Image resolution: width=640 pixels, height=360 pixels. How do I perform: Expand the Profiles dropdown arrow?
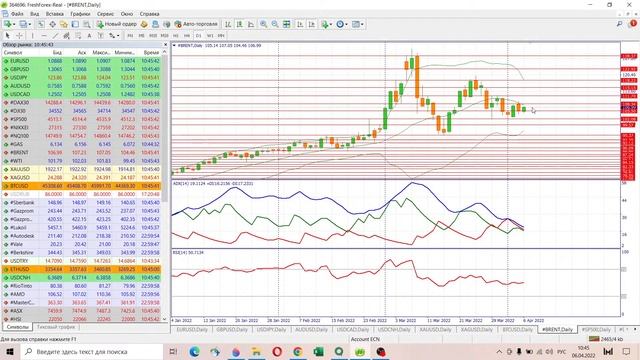tap(30, 24)
